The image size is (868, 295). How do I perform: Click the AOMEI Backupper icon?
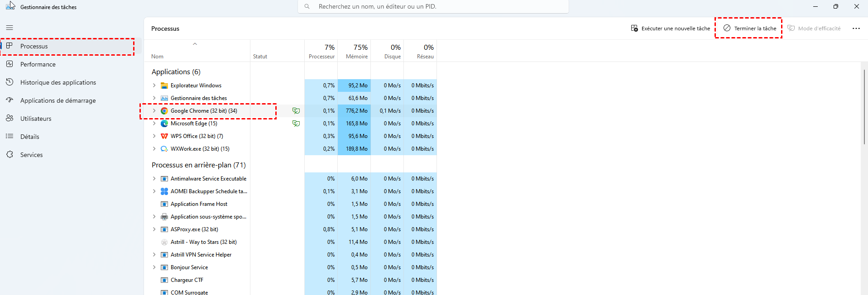coord(164,191)
